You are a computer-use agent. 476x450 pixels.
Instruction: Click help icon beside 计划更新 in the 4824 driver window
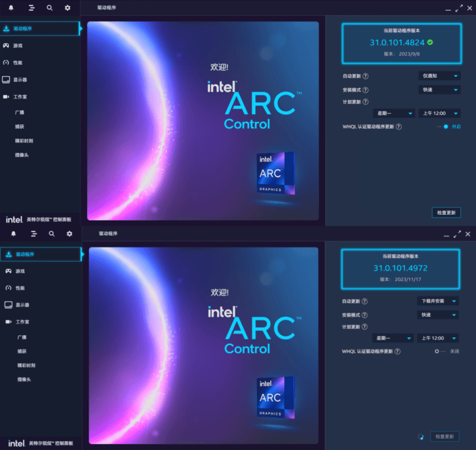click(x=366, y=102)
